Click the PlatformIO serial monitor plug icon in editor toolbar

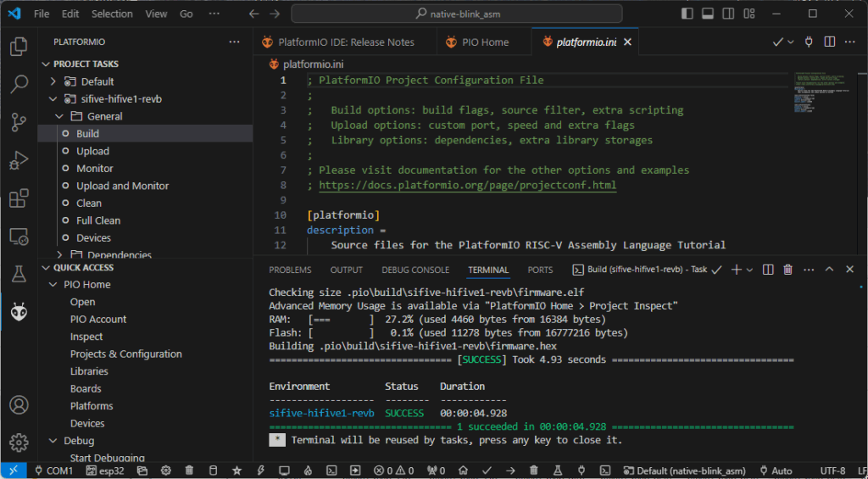pos(809,42)
